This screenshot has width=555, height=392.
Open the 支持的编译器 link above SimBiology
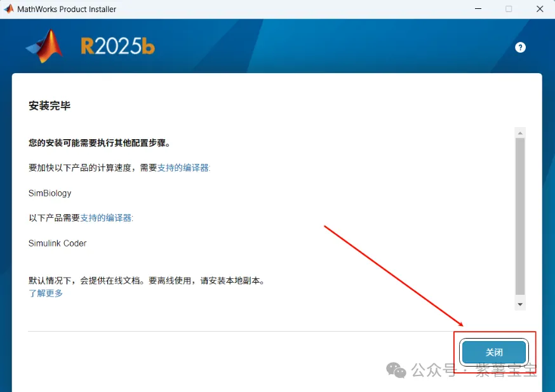tap(184, 168)
